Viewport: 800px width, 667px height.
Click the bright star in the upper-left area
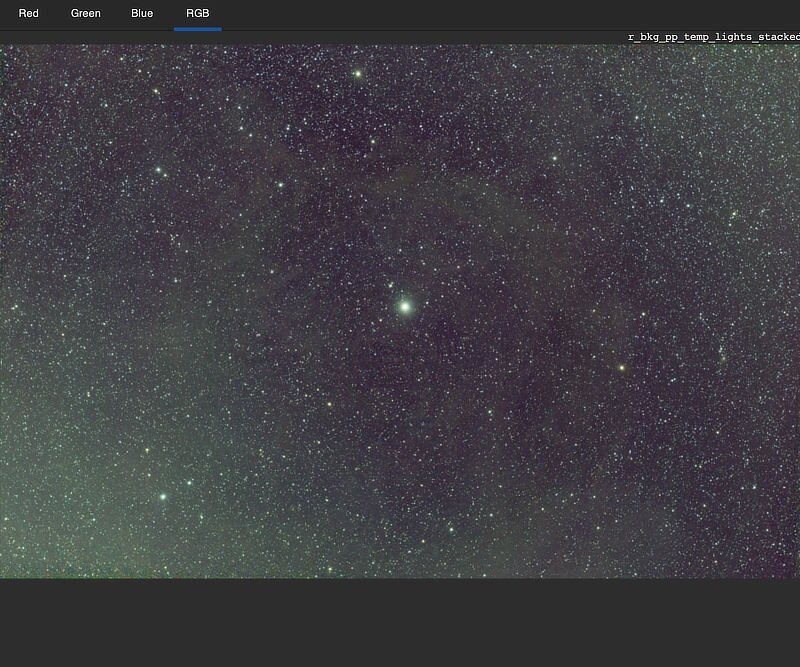pyautogui.click(x=158, y=171)
